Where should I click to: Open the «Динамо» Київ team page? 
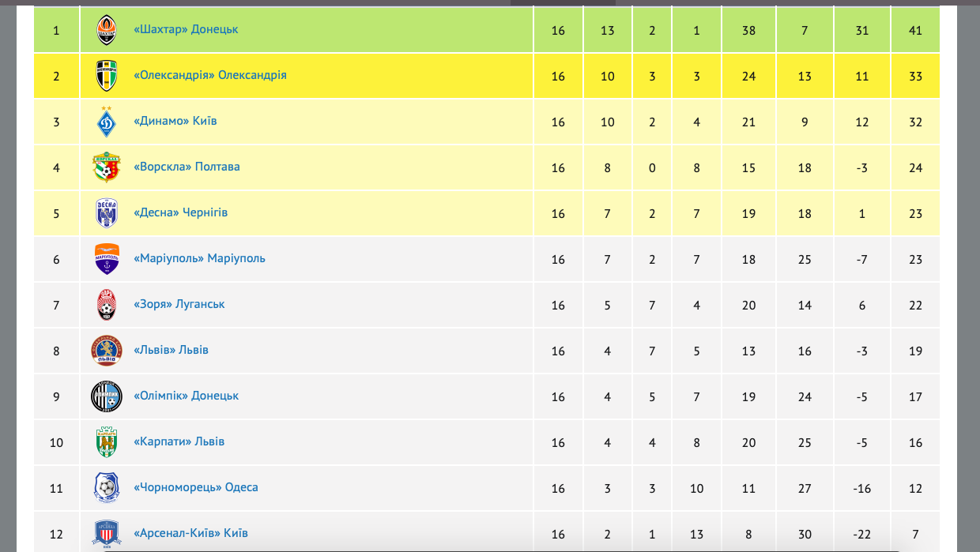tap(175, 121)
